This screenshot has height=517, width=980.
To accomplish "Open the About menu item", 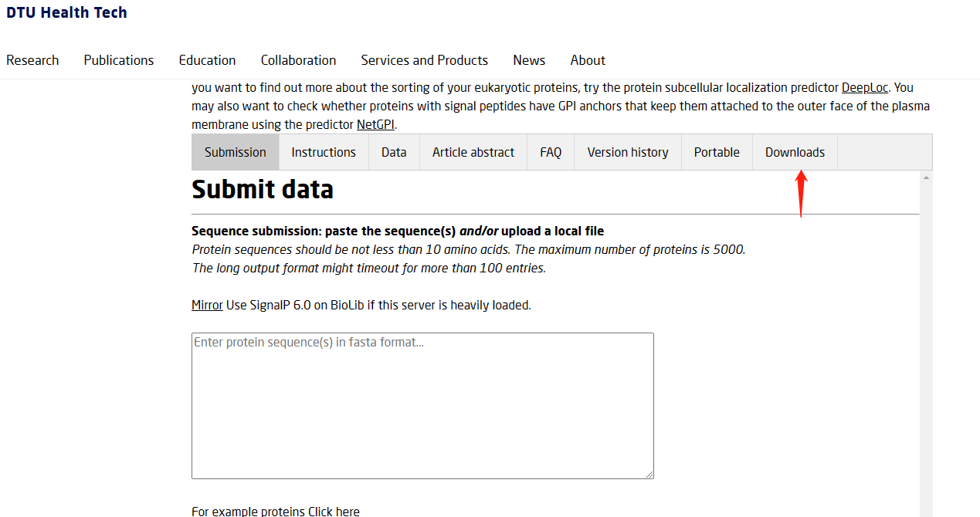I will point(588,60).
